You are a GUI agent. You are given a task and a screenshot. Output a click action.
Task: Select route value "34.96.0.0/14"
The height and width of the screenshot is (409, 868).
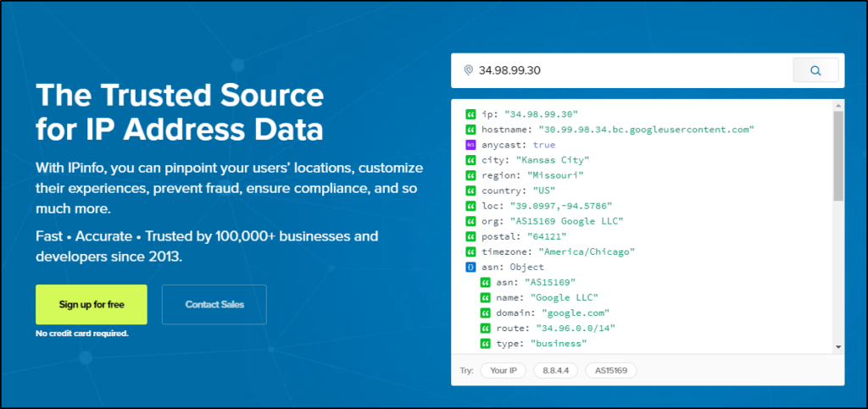pos(576,329)
